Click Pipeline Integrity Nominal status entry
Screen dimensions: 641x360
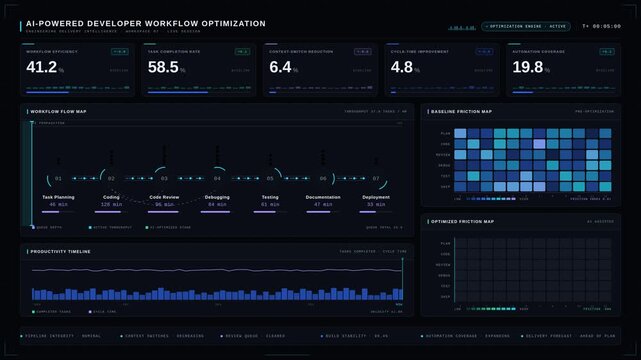(x=61, y=336)
